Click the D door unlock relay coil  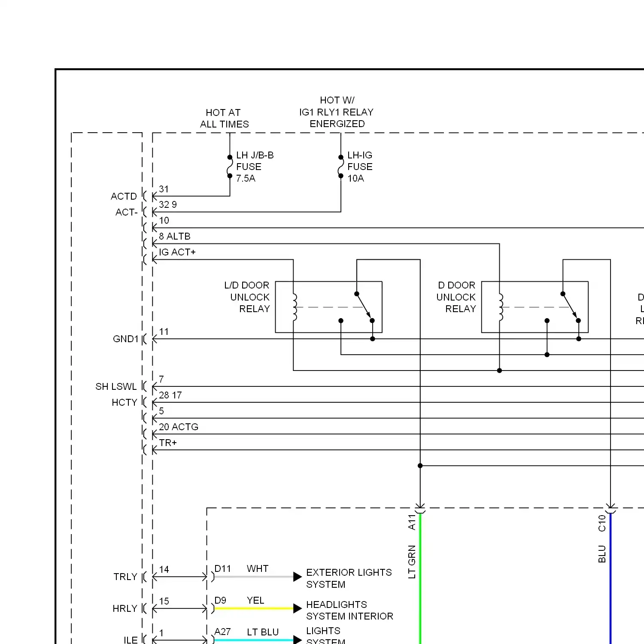500,307
